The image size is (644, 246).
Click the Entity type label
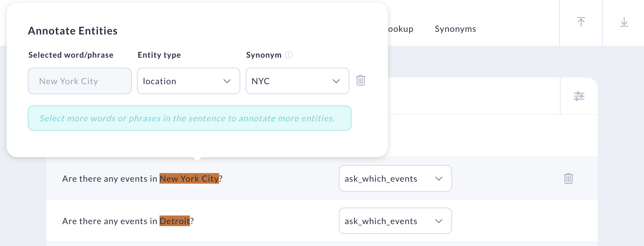pyautogui.click(x=159, y=55)
